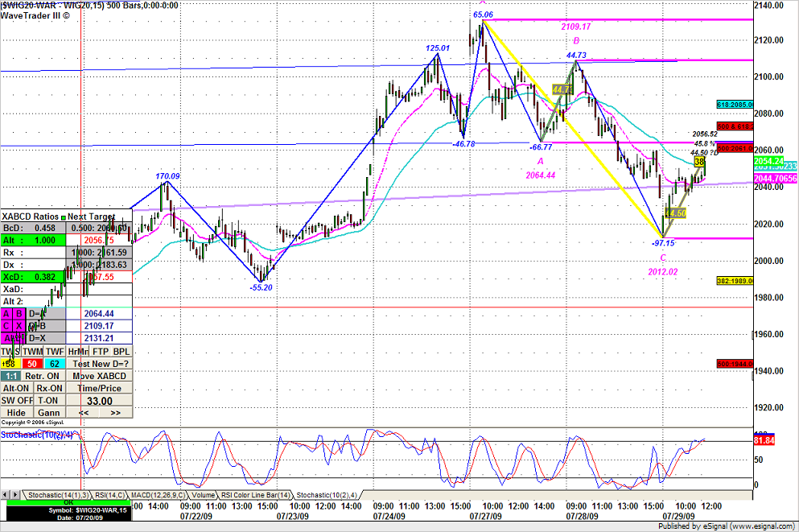Click the magenta B point button

[x=19, y=314]
